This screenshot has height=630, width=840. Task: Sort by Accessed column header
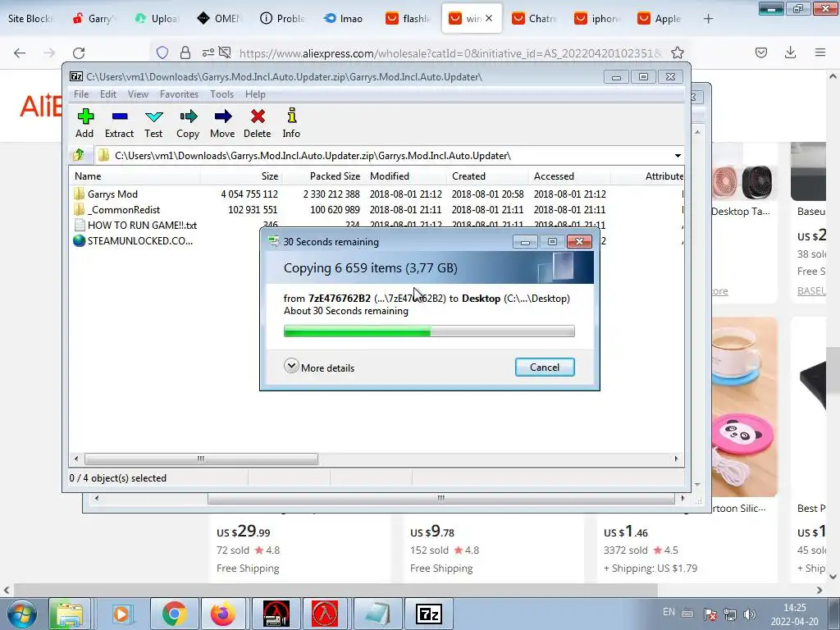569,176
